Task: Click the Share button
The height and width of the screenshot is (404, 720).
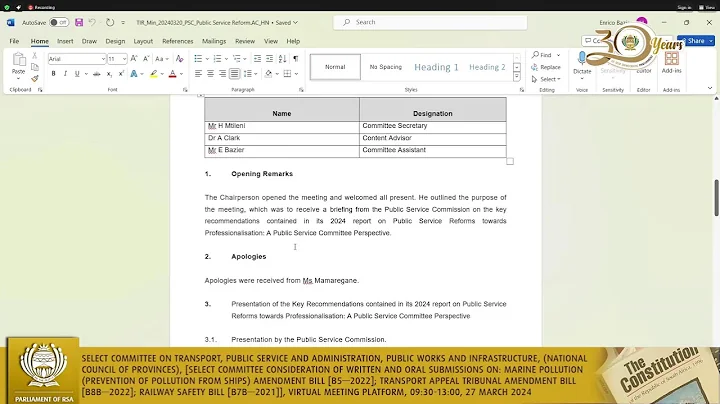Action: (x=696, y=41)
